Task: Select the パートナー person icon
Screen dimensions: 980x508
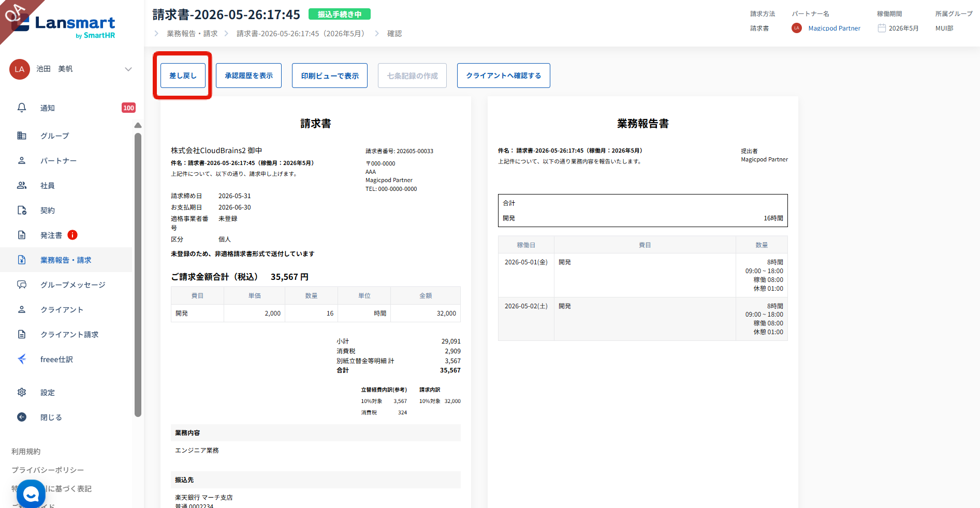Action: click(22, 160)
